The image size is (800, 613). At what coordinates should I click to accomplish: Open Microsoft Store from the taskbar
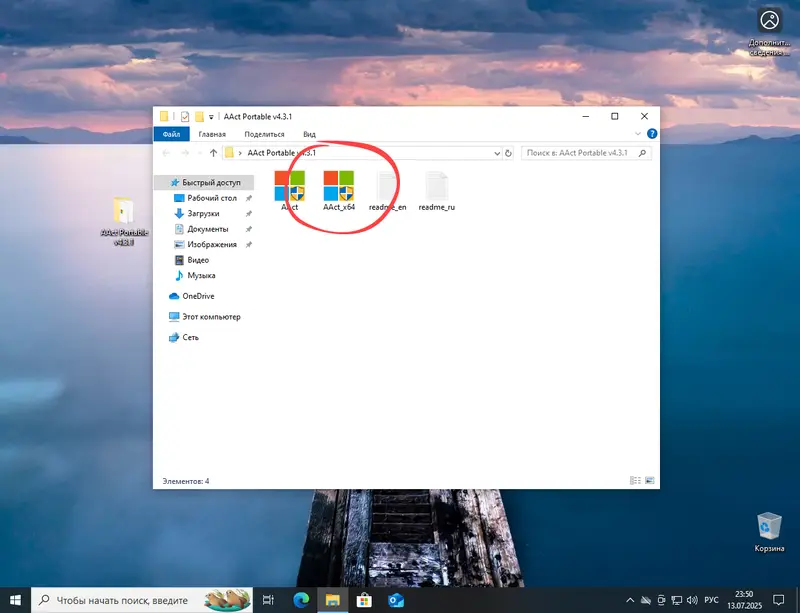coord(364,600)
